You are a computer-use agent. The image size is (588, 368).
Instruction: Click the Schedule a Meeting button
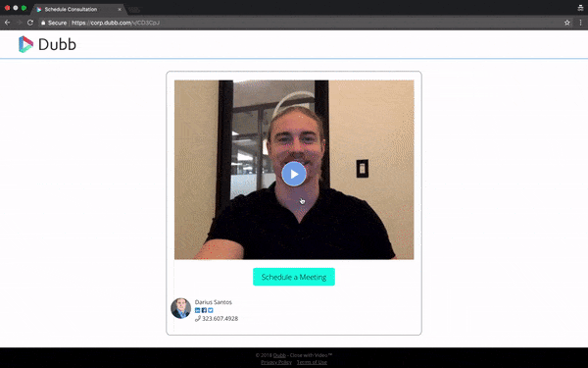[x=294, y=277]
